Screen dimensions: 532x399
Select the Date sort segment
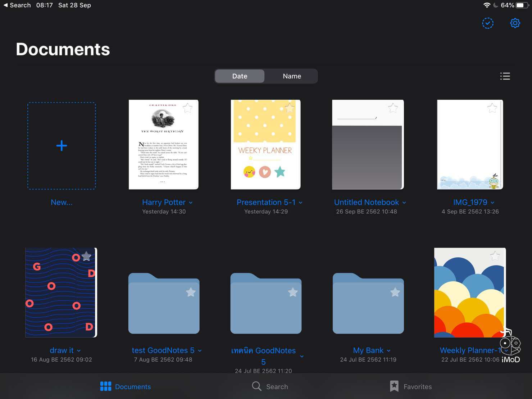coord(240,76)
